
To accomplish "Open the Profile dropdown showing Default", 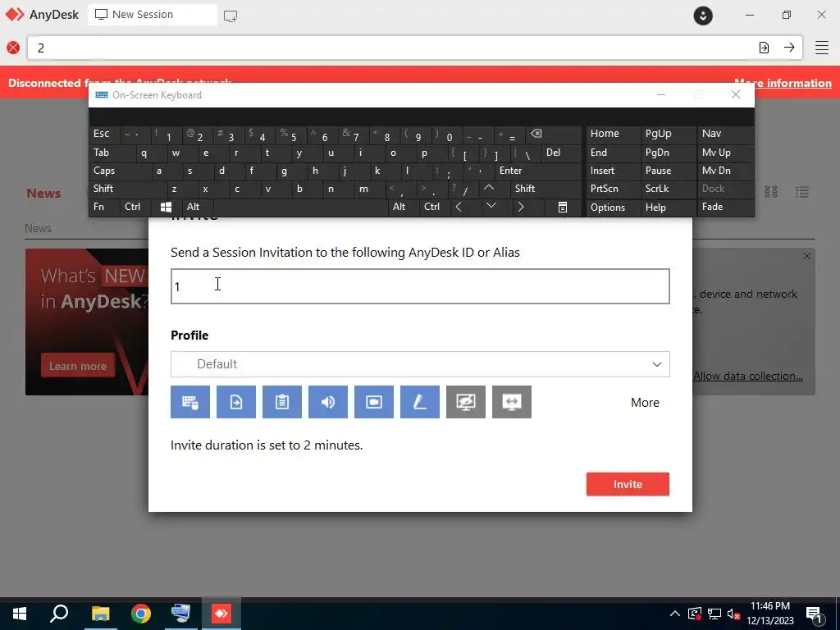I will 420,364.
